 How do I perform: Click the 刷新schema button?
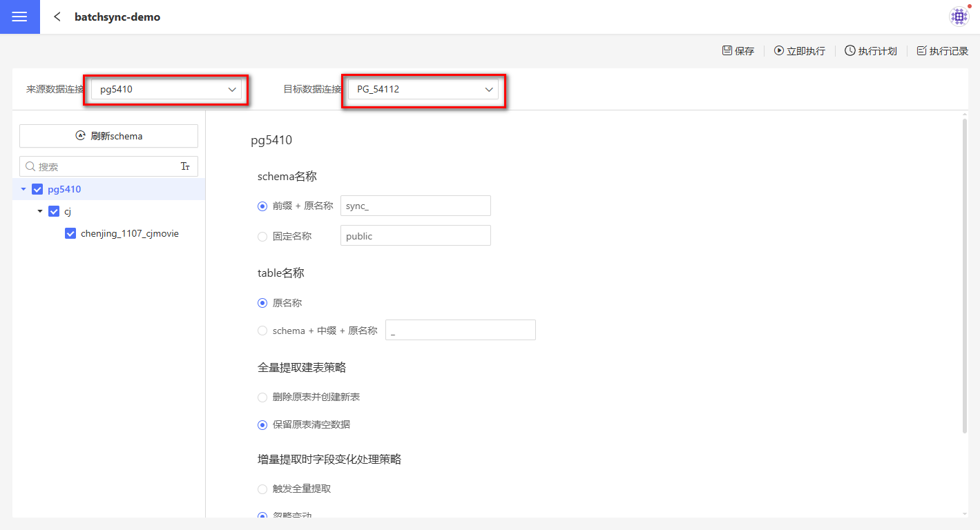108,136
